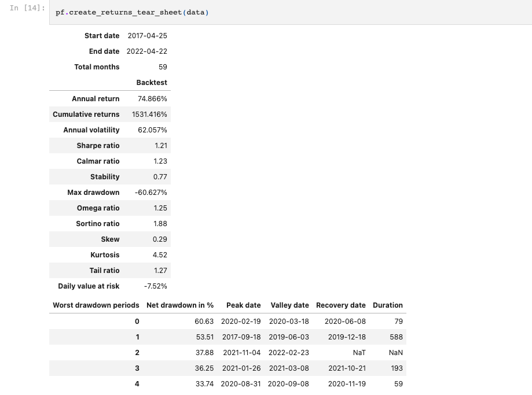
Task: Click the Total months value 59
Action: pos(163,67)
